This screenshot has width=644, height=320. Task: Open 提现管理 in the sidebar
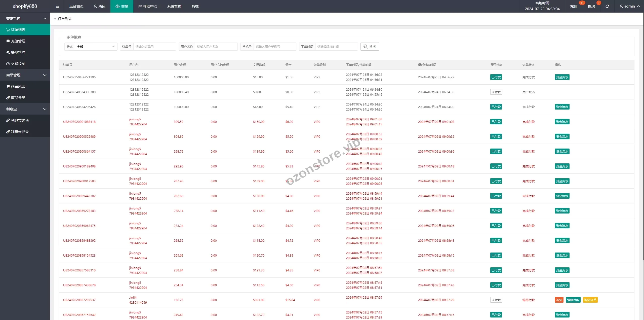click(x=18, y=52)
